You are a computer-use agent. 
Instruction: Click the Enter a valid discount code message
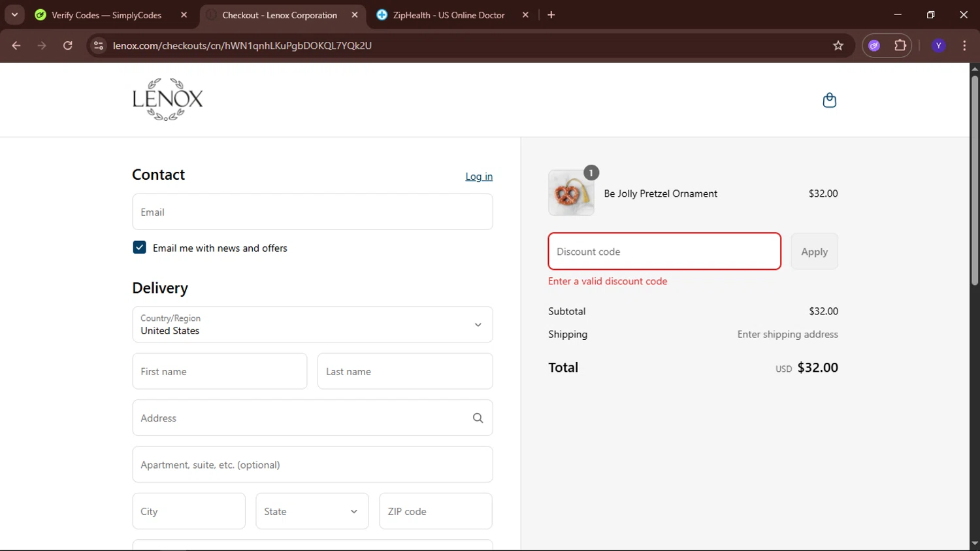click(x=608, y=281)
